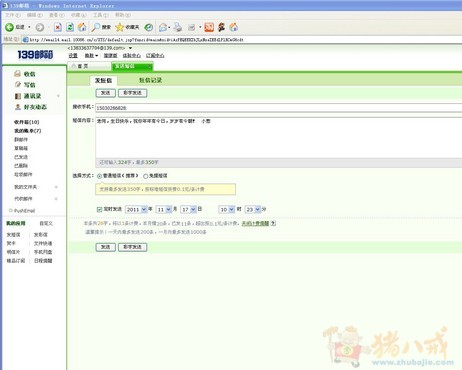The image size is (462, 370).
Task: Open the 编辑 menu in IE
Action: point(35,15)
